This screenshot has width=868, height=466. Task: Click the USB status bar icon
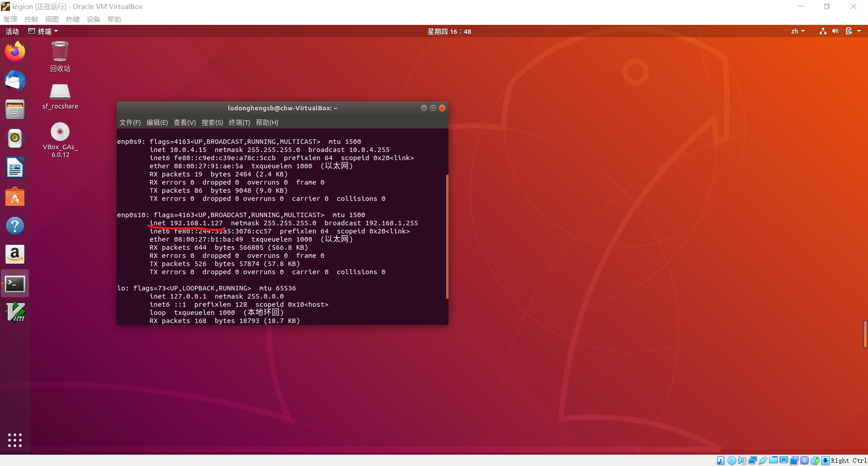pos(763,461)
